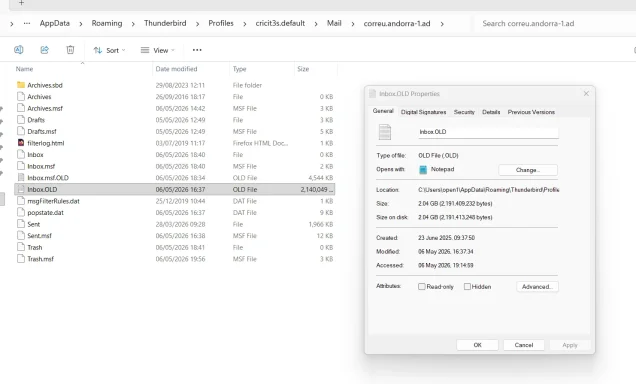Open the Sort dropdown
The width and height of the screenshot is (636, 384).
[110, 50]
